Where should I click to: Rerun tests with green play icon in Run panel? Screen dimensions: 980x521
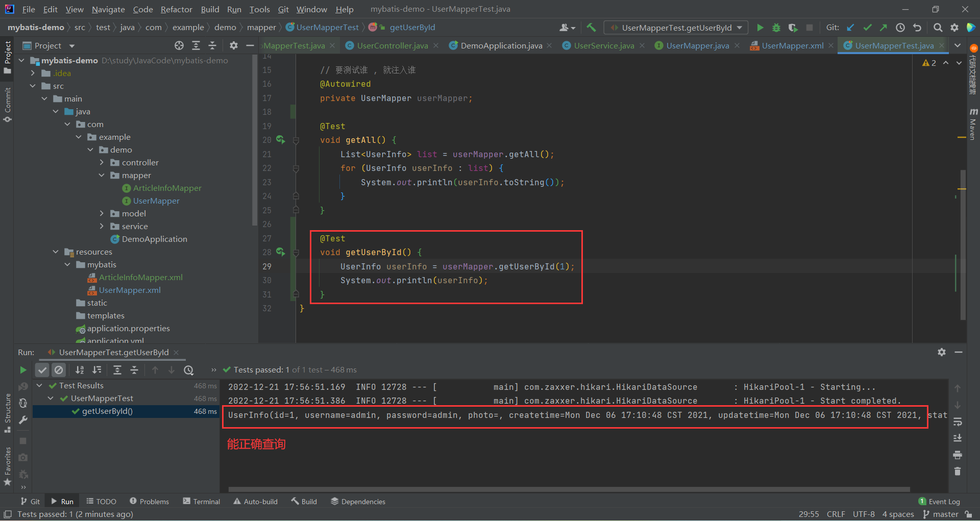point(23,370)
